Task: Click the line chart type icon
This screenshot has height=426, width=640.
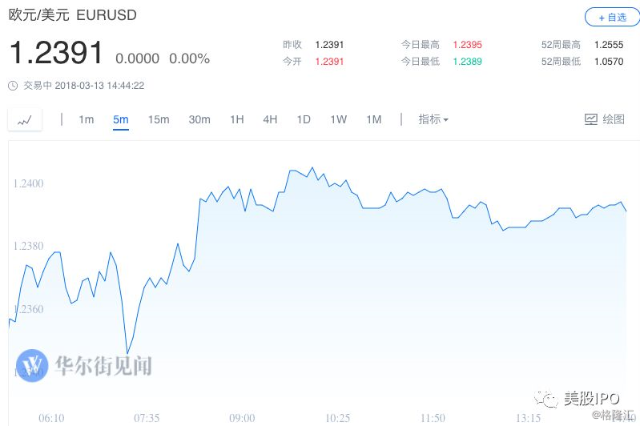Action: 24,120
